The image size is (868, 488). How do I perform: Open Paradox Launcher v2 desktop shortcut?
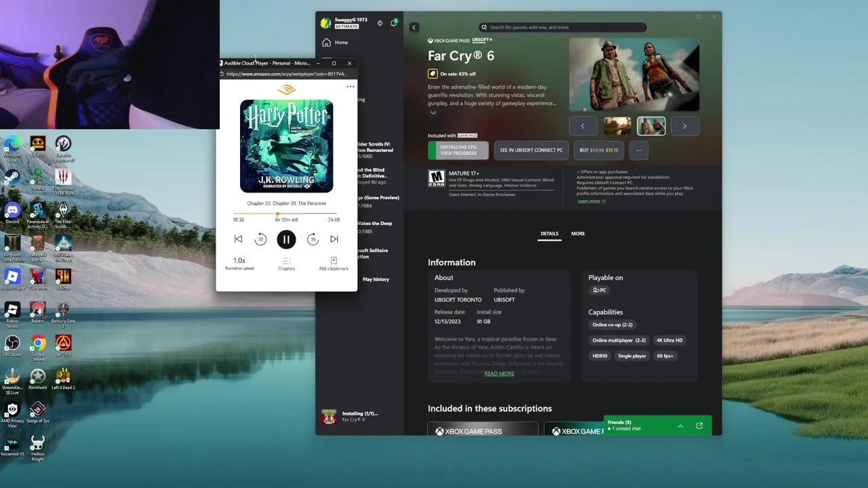(x=63, y=148)
